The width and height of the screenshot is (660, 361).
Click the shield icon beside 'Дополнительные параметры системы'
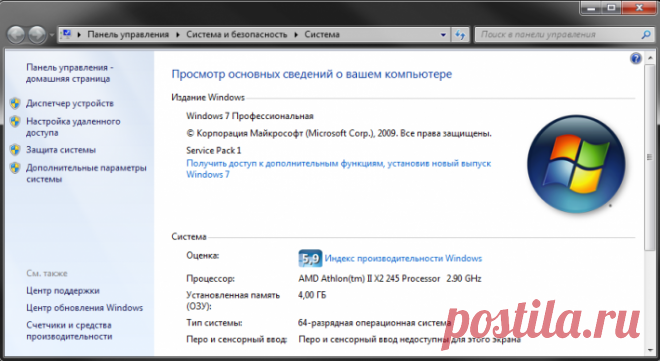[x=15, y=168]
